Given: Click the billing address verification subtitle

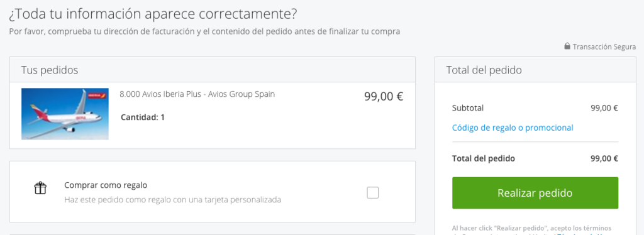Looking at the screenshot, I should pos(204,31).
